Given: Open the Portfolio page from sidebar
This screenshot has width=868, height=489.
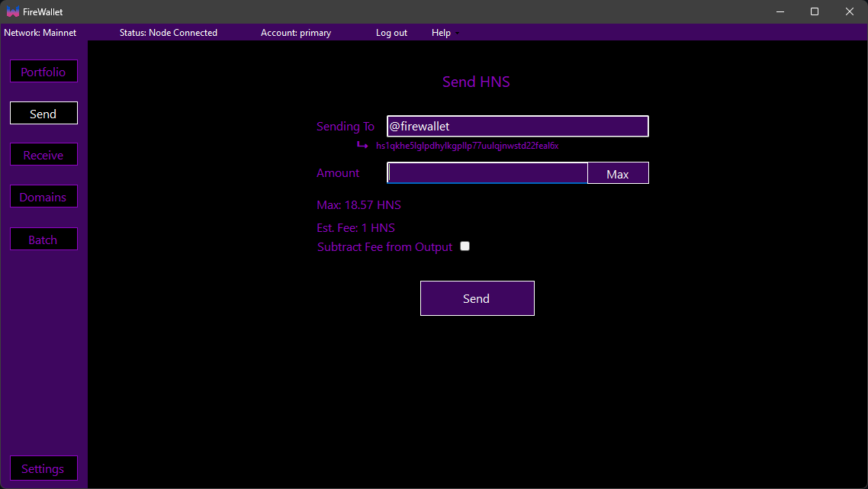Looking at the screenshot, I should click(43, 72).
